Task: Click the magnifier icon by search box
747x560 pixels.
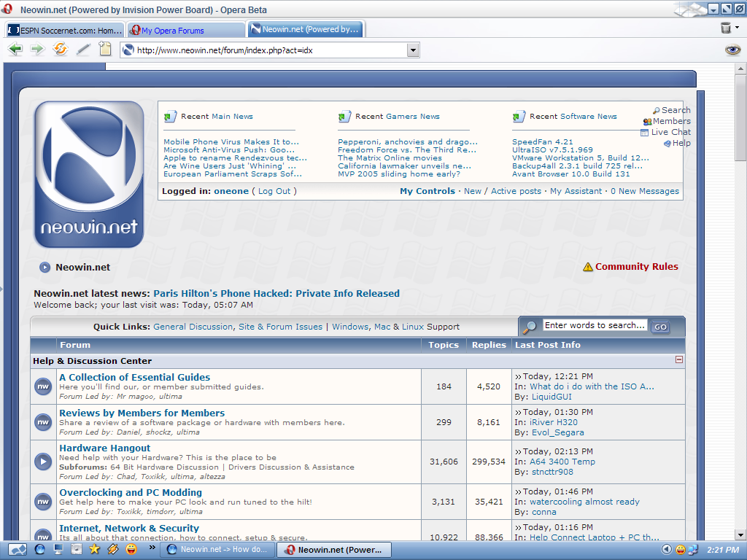Action: 530,327
